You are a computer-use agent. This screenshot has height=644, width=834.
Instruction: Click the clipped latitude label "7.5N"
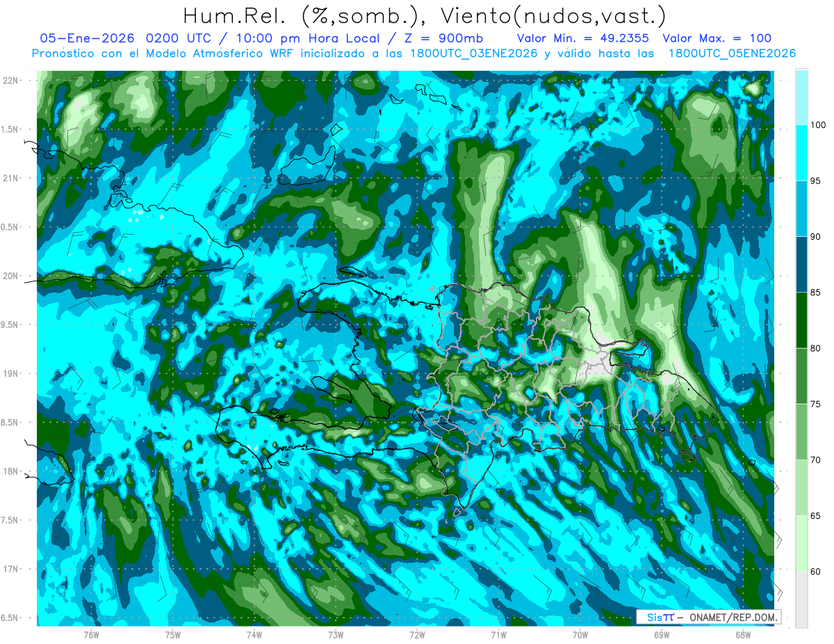tap(10, 520)
